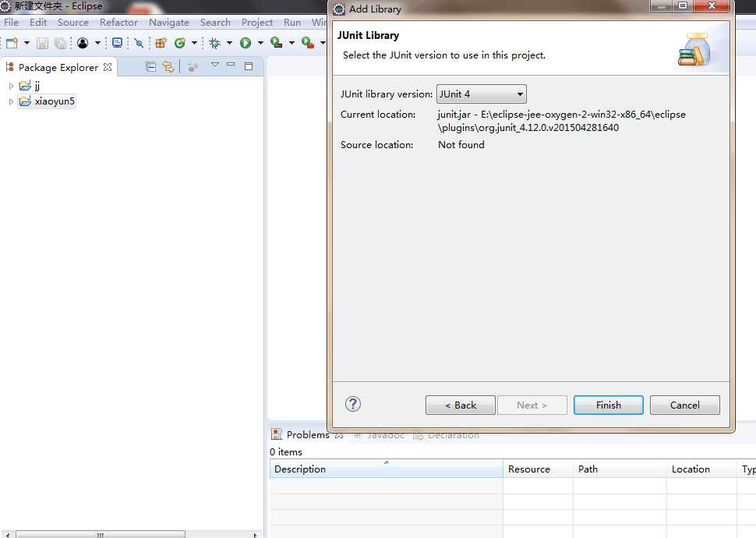This screenshot has height=538, width=756.
Task: Click the '0 items' problems count text
Action: click(x=286, y=452)
